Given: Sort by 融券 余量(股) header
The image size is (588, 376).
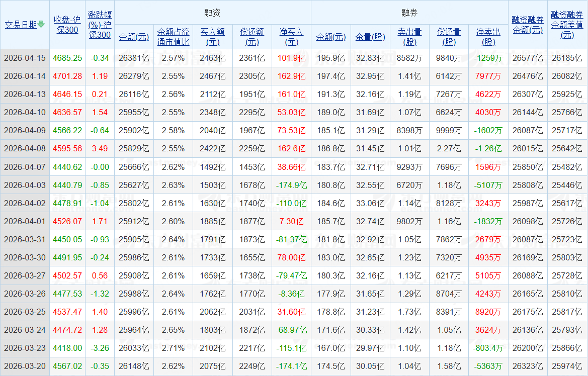Looking at the screenshot, I should [370, 37].
